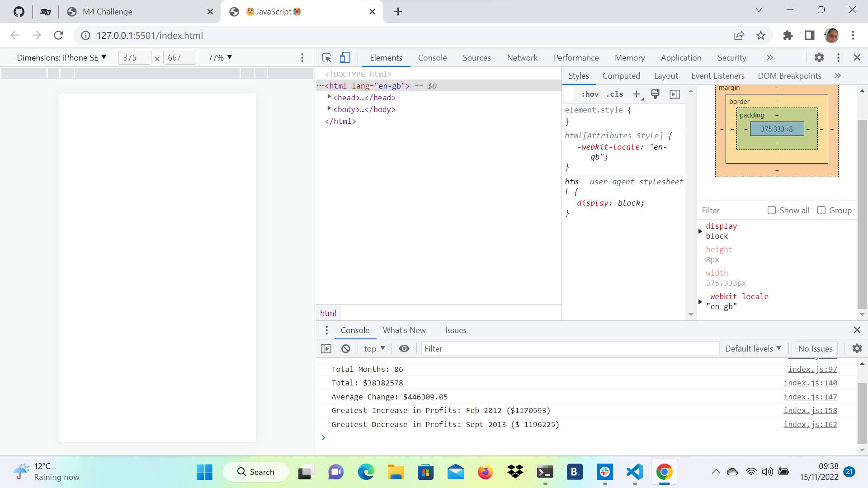The width and height of the screenshot is (868, 488).
Task: Open the Dimensions iPhone SE dropdown
Action: (61, 57)
